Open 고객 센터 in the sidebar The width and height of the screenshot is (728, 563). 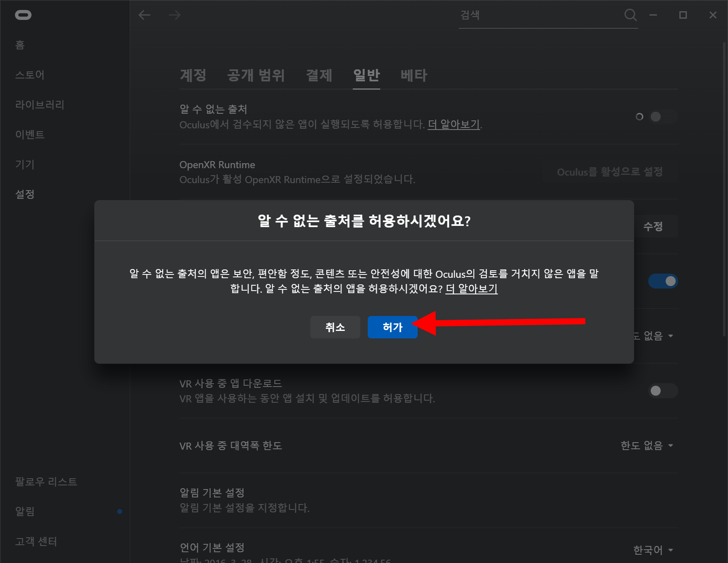click(36, 541)
